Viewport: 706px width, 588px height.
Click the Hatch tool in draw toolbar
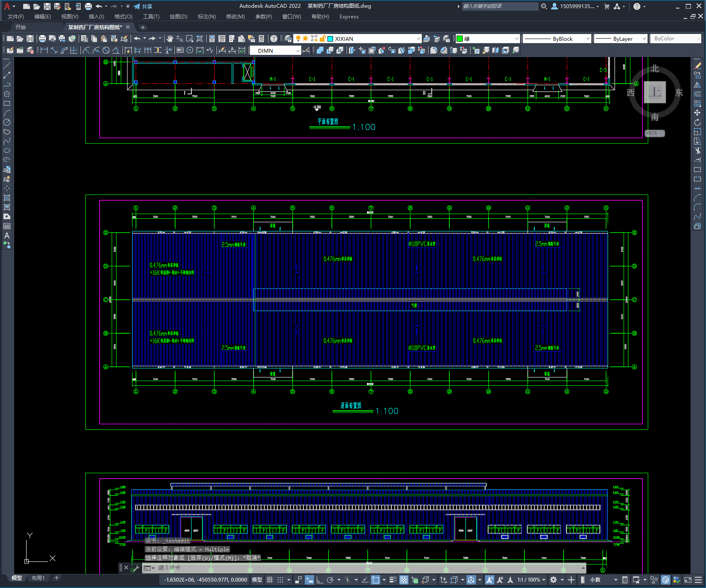click(7, 198)
